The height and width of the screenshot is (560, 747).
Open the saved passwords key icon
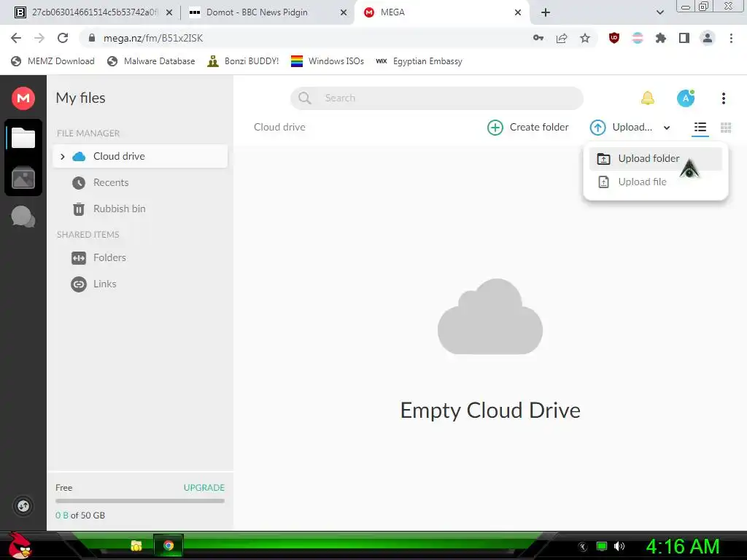tap(538, 38)
